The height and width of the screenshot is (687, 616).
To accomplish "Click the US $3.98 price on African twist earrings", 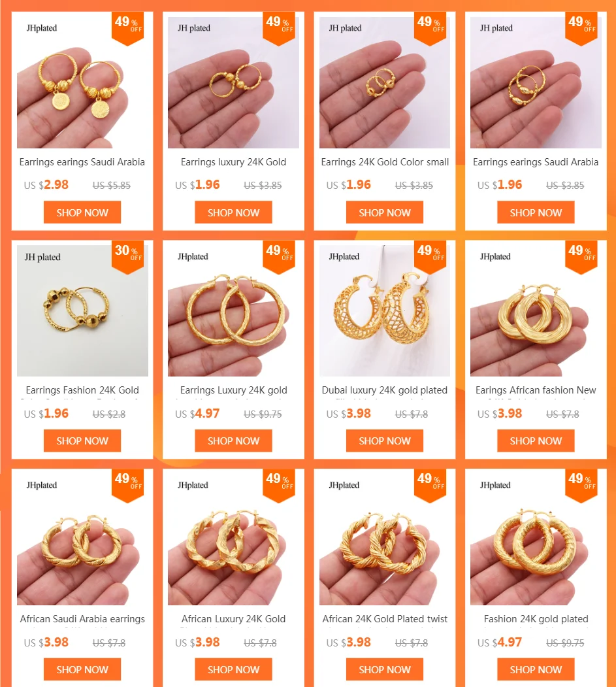I will click(348, 643).
